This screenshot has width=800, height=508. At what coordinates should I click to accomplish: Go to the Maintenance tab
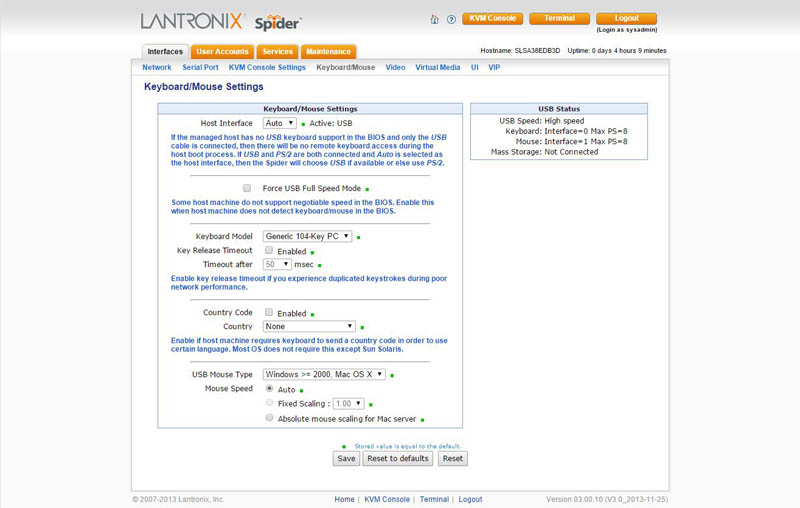point(328,51)
